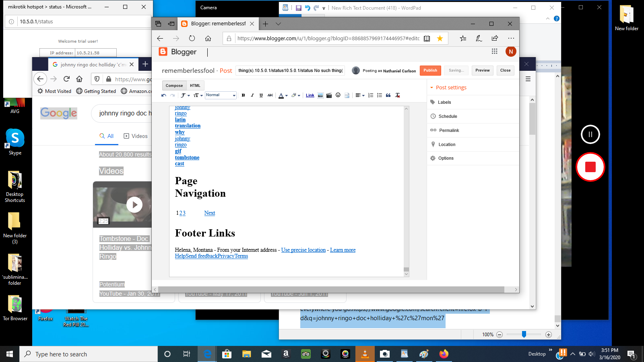644x362 pixels.
Task: Open reading view in Edge address bar
Action: point(427,38)
